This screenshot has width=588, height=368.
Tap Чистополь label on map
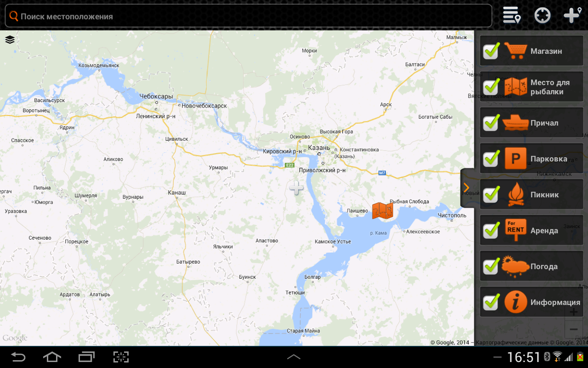pyautogui.click(x=452, y=215)
